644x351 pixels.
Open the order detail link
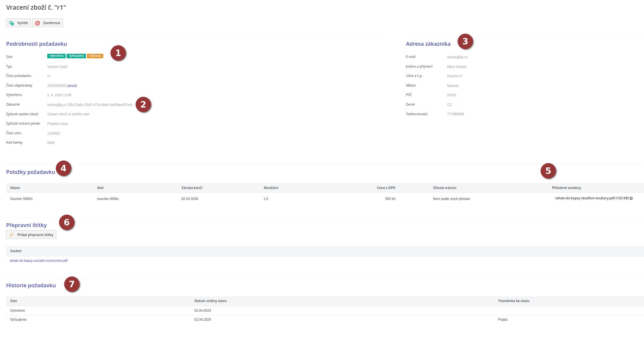(72, 86)
